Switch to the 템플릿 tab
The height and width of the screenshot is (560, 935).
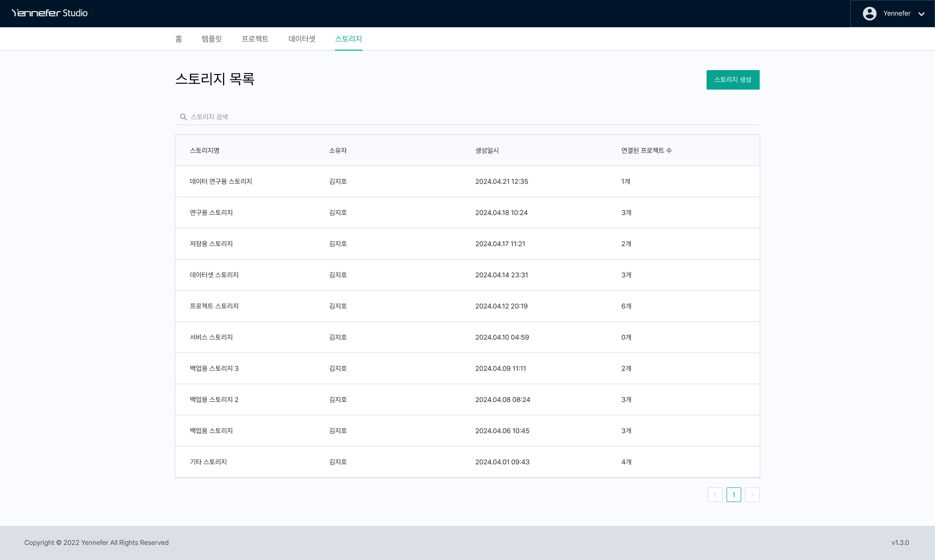point(211,39)
